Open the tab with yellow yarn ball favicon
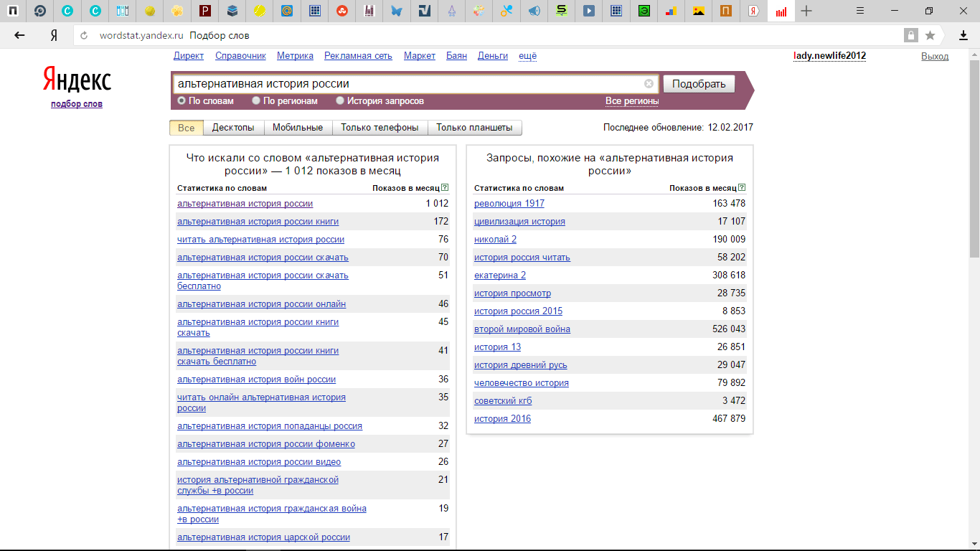The width and height of the screenshot is (980, 551). point(150,11)
